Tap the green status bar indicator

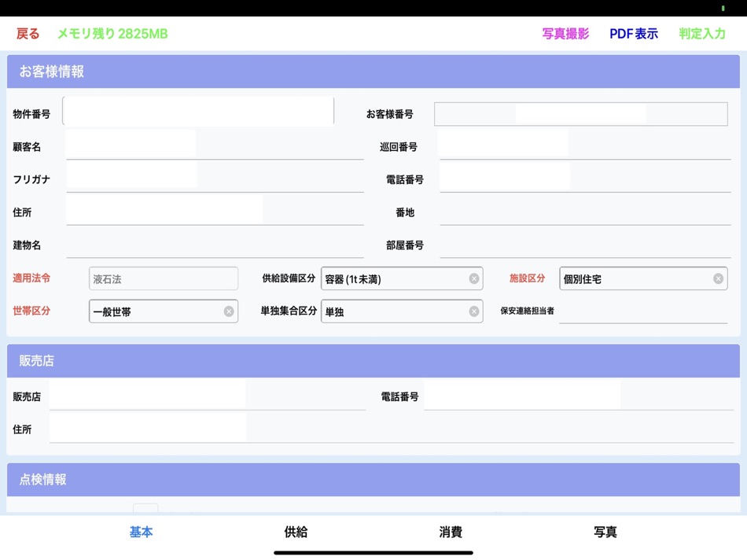tap(723, 8)
